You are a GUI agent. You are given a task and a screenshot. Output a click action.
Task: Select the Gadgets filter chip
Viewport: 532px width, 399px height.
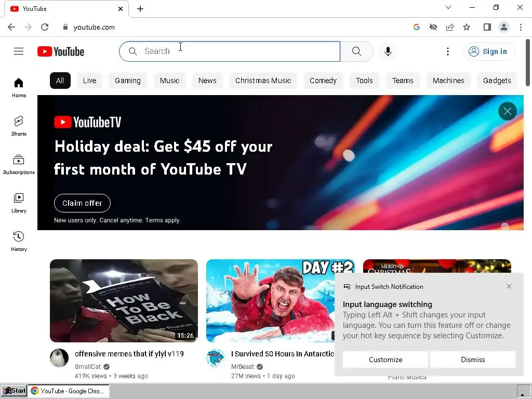click(497, 81)
